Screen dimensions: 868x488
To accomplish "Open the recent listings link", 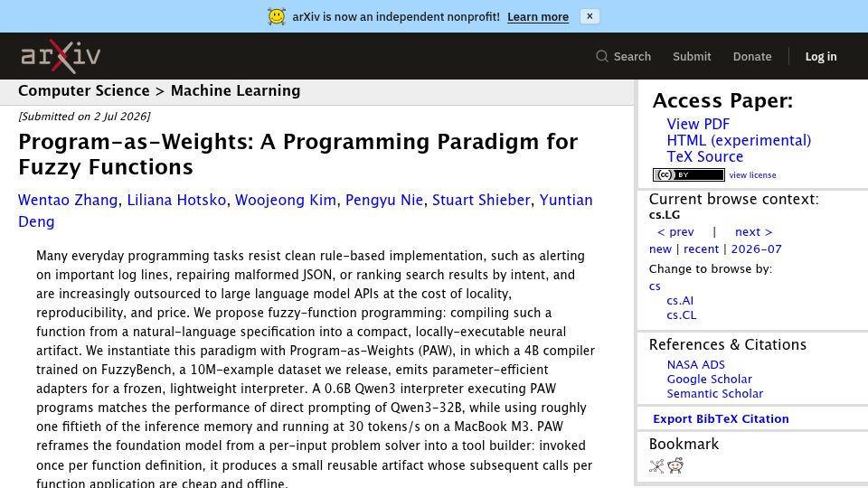I will [701, 249].
